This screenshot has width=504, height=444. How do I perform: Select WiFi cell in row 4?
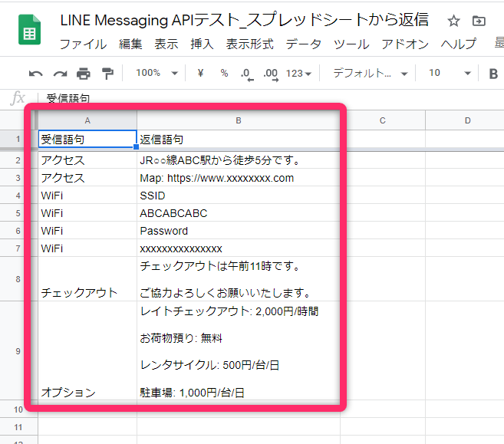tap(87, 196)
